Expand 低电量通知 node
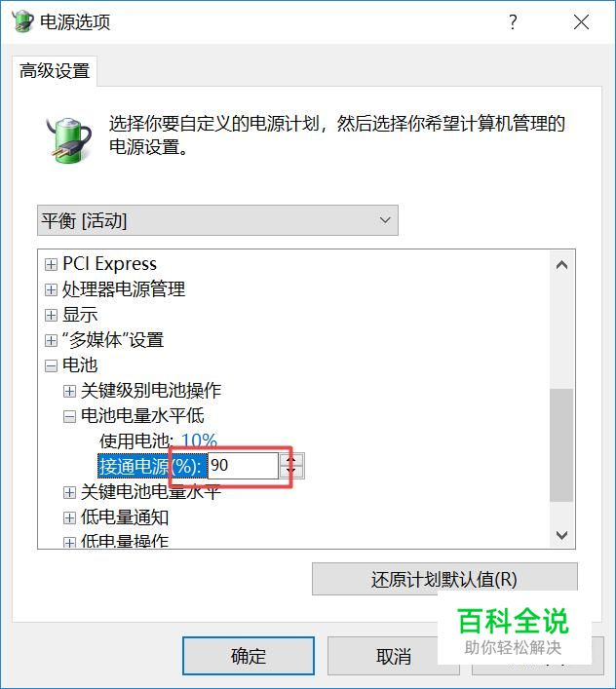 (x=69, y=518)
